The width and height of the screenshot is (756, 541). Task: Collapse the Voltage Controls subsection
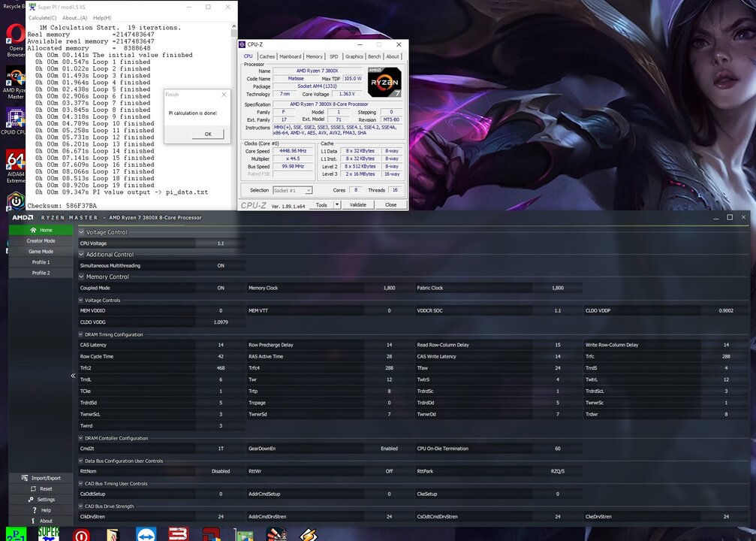point(81,301)
